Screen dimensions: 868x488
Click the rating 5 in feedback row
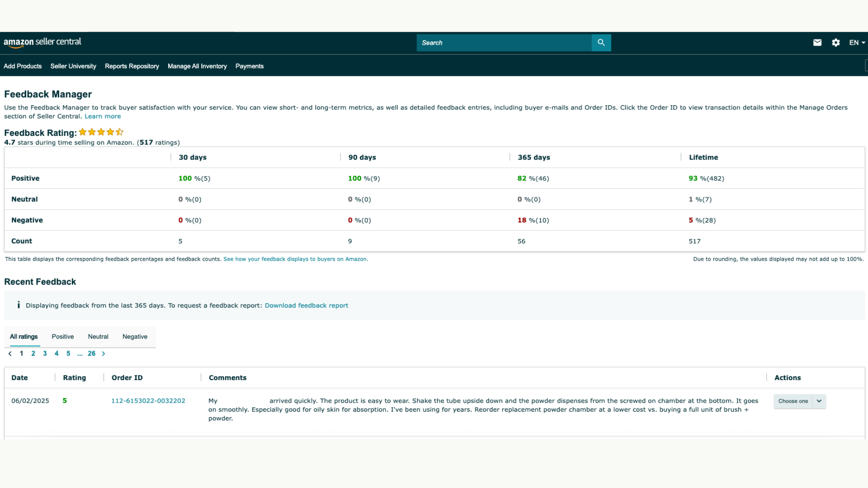[65, 401]
